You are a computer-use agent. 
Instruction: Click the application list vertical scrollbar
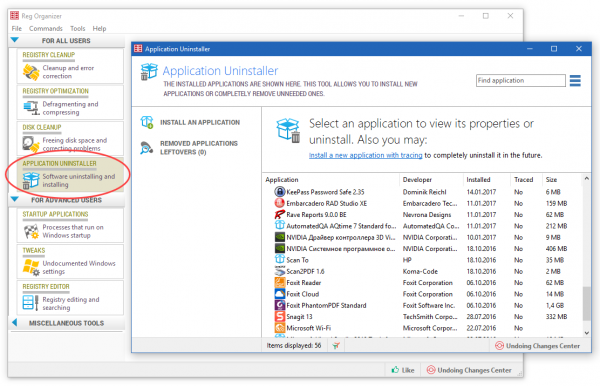coord(587,256)
